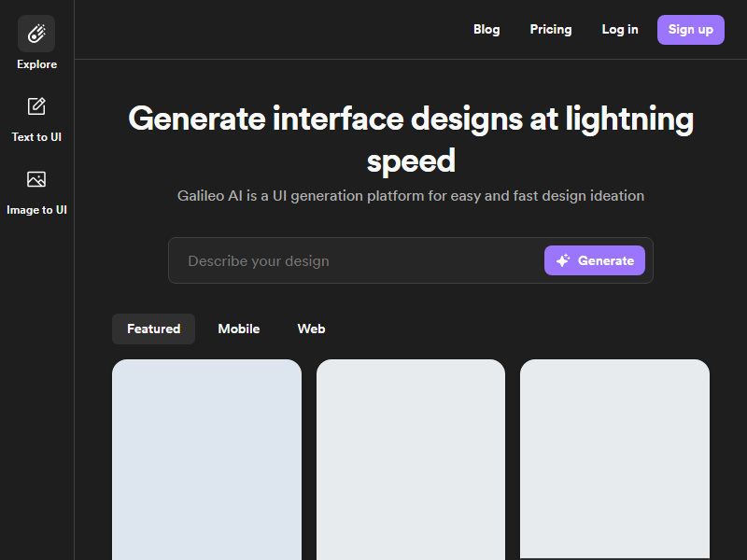The height and width of the screenshot is (560, 747).
Task: Click the sparkle icon on Generate button
Action: [x=563, y=260]
